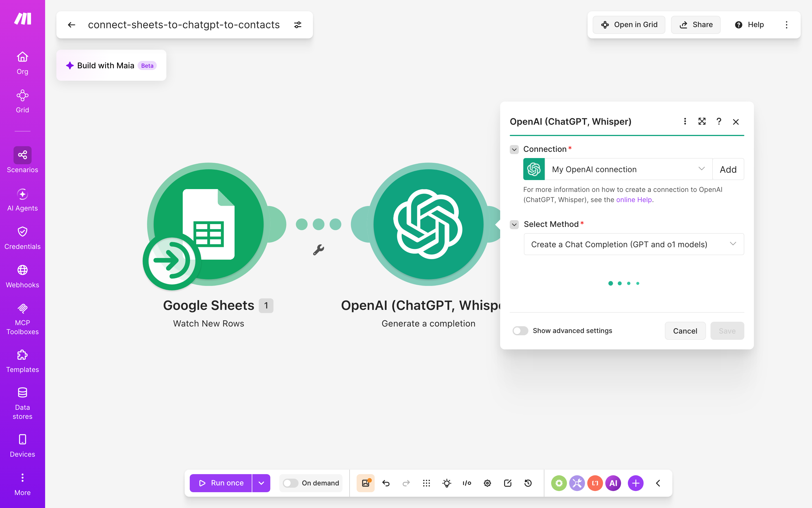Image resolution: width=812 pixels, height=508 pixels.
Task: Open the Run once options dropdown arrow
Action: coord(261,483)
